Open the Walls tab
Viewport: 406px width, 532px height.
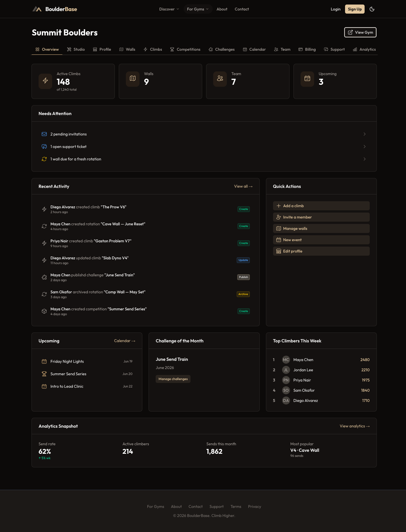[127, 49]
